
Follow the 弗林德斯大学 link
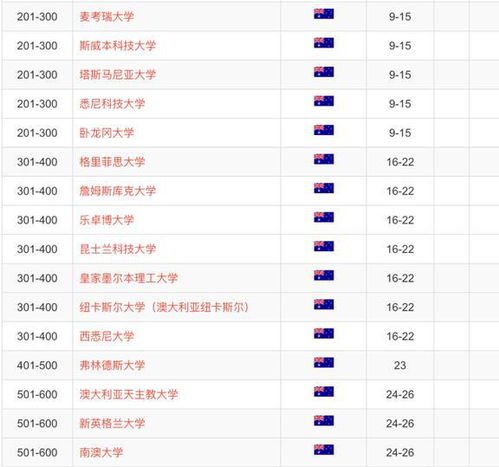coord(112,365)
